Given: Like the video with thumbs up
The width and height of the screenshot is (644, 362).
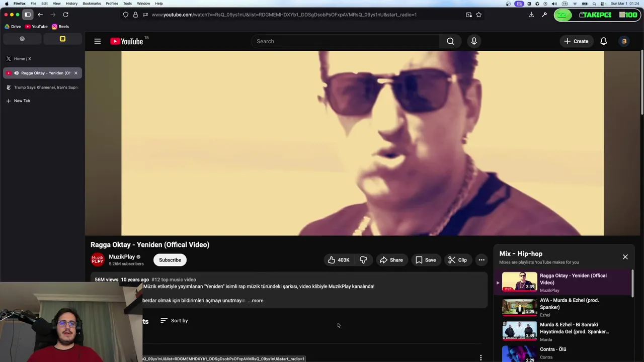Looking at the screenshot, I should (339, 260).
